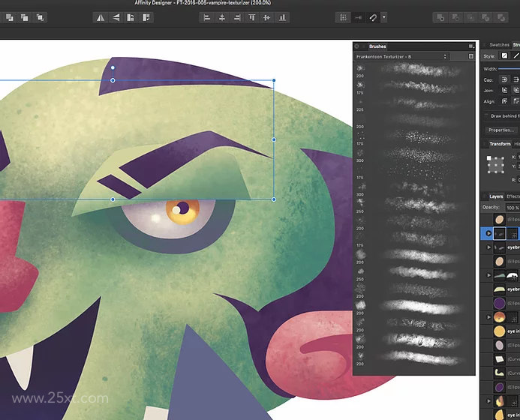Rotate selection clockwise using toolbar icon
Viewport: 520px width, 420px height.
[146, 17]
